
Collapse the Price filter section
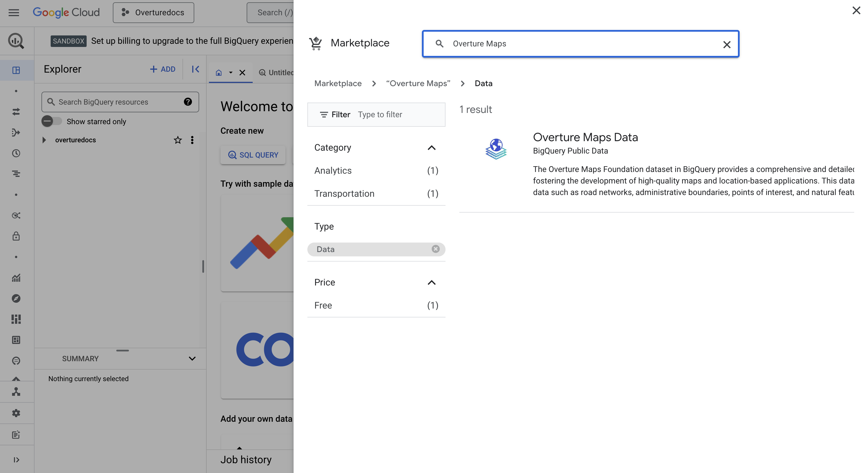pos(432,282)
